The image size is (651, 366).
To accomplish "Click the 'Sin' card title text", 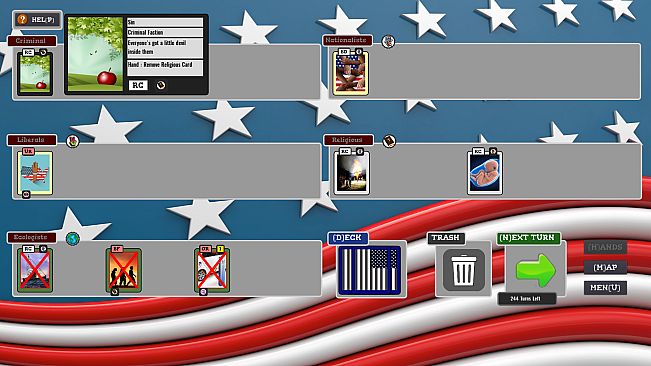I will pyautogui.click(x=131, y=22).
